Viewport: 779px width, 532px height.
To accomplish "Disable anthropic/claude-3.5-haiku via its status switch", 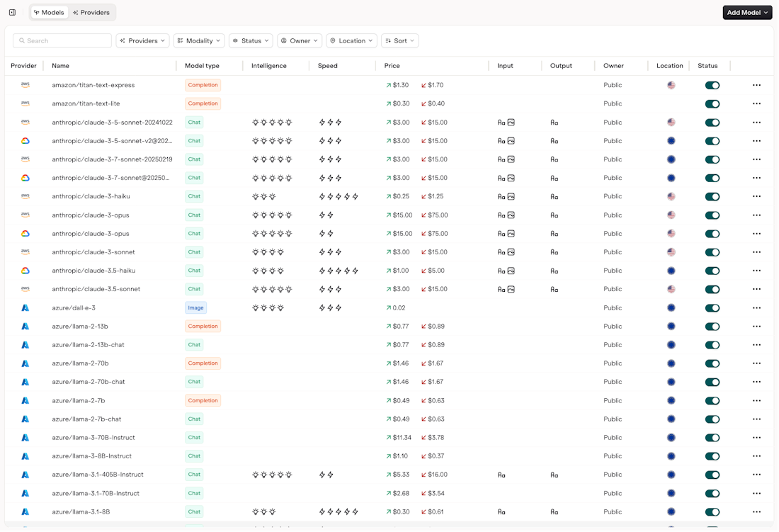I will point(712,271).
